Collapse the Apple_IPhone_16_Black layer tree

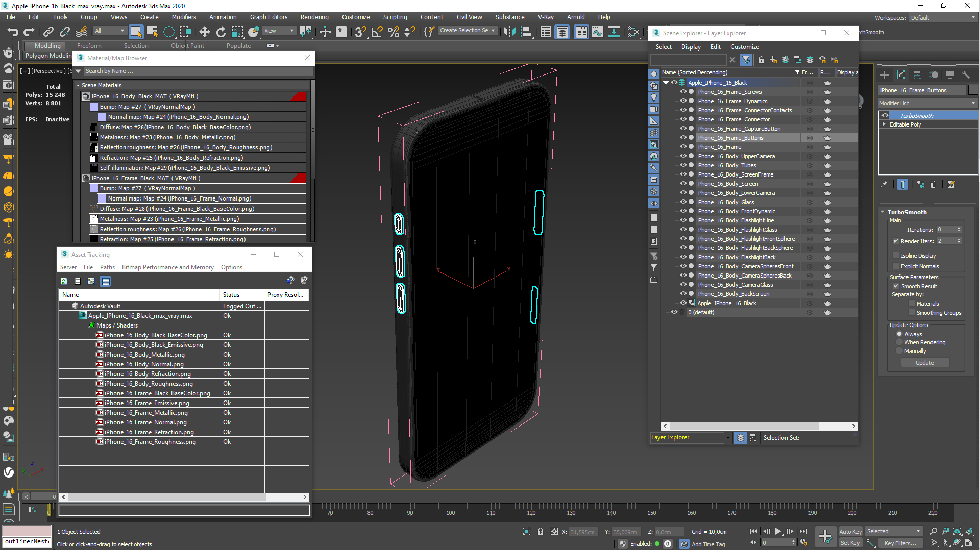666,83
